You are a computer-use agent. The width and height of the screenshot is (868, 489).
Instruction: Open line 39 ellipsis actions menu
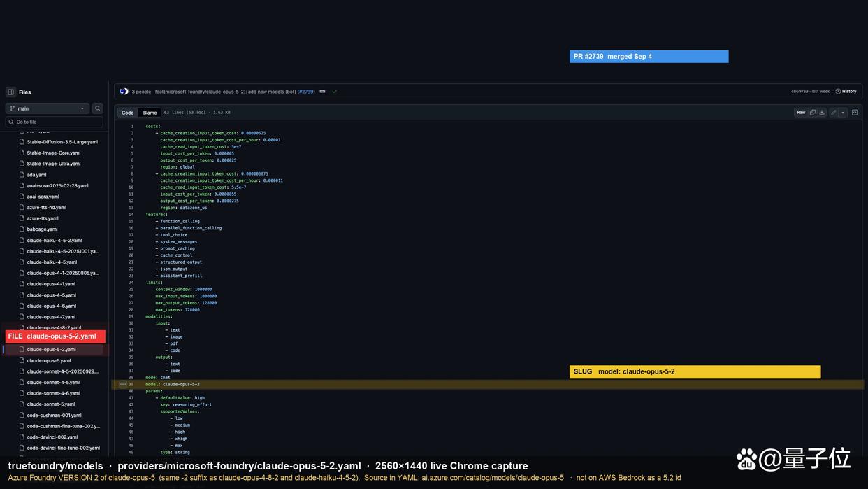coord(123,384)
